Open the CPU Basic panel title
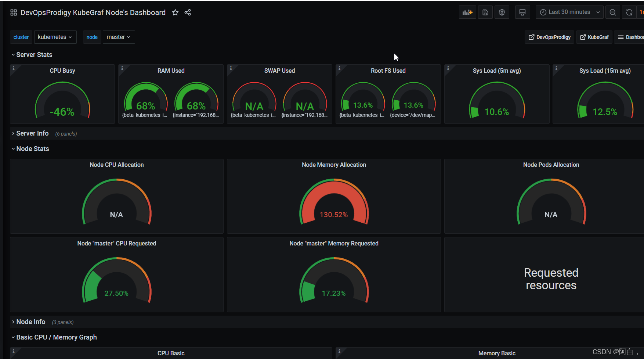644x359 pixels. [x=171, y=353]
